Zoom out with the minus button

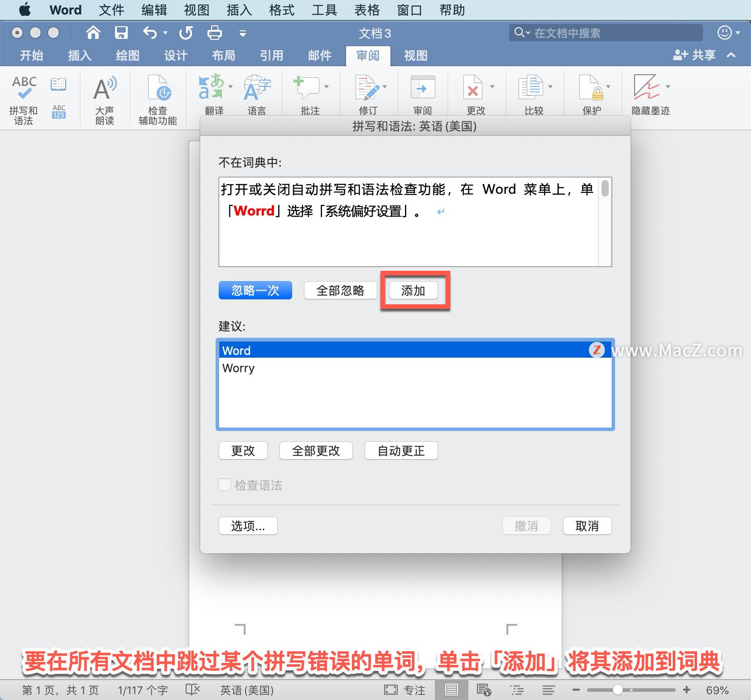[576, 690]
